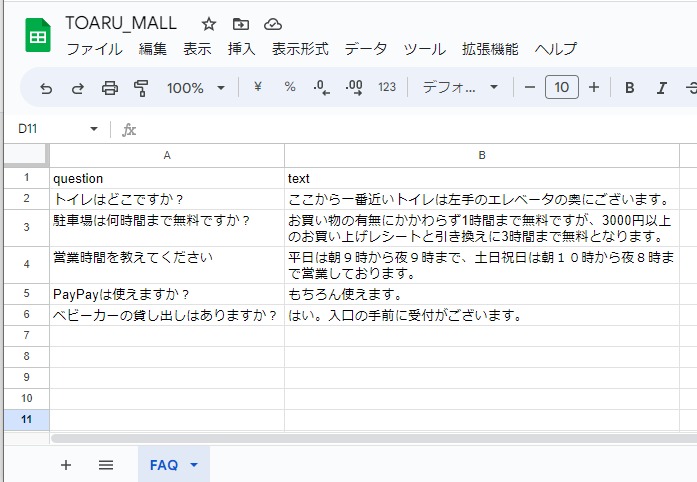Star the TOARU_MALL document
This screenshot has width=697, height=482.
click(208, 24)
